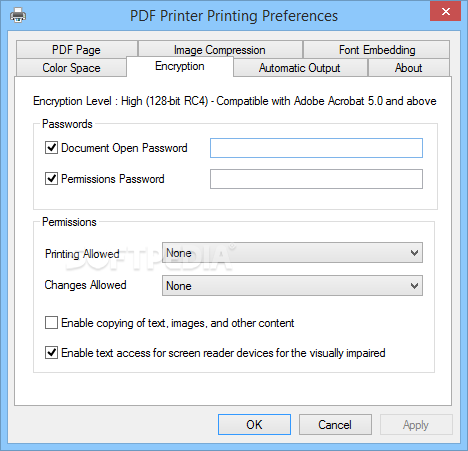The image size is (468, 451).
Task: Select the Color Space tab
Action: pyautogui.click(x=71, y=68)
